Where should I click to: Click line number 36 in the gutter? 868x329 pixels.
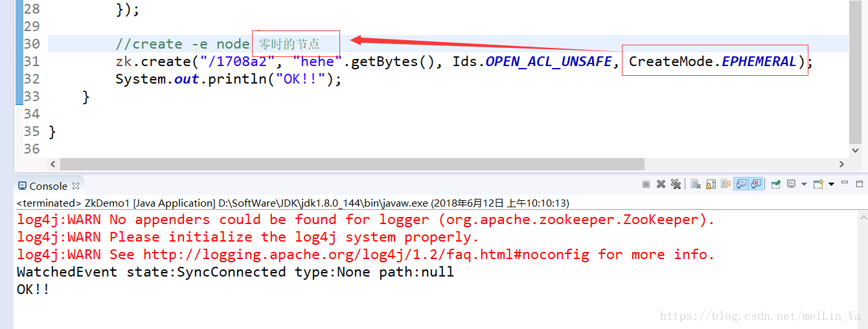(32, 149)
